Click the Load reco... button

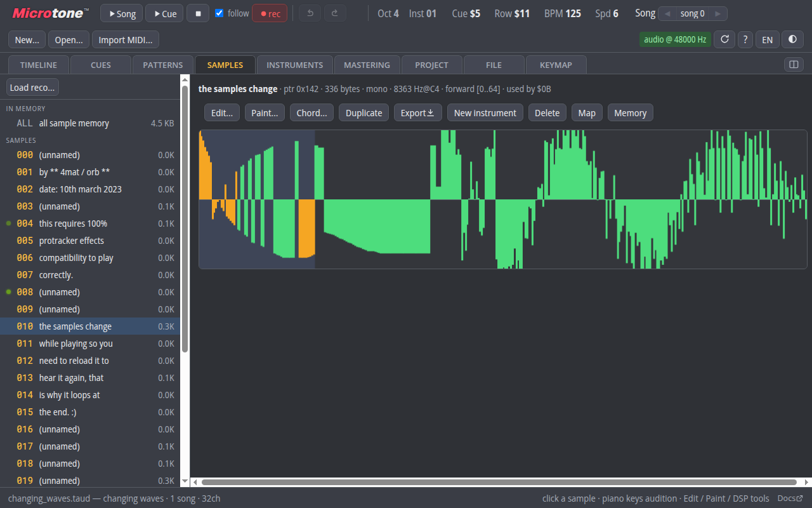click(x=32, y=87)
